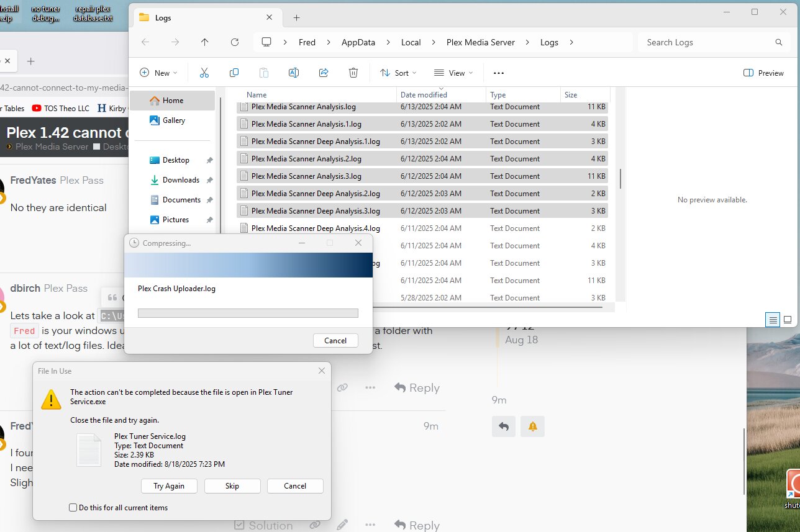Open TOS Theo LLC bookmark
This screenshot has width=800, height=532.
pos(61,108)
